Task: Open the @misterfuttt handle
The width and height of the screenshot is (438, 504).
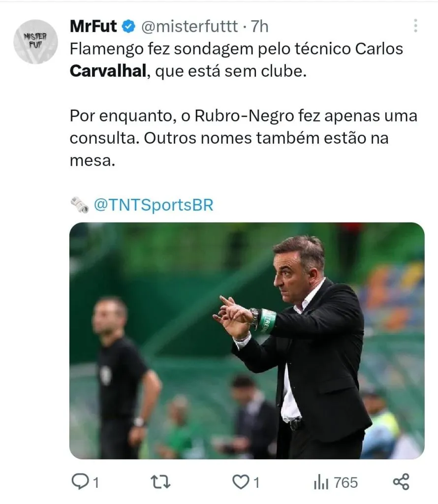Action: [x=189, y=27]
